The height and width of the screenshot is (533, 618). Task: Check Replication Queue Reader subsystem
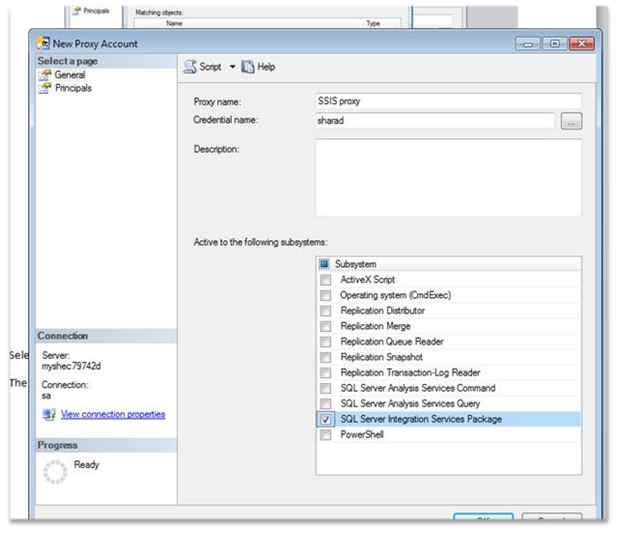[325, 341]
